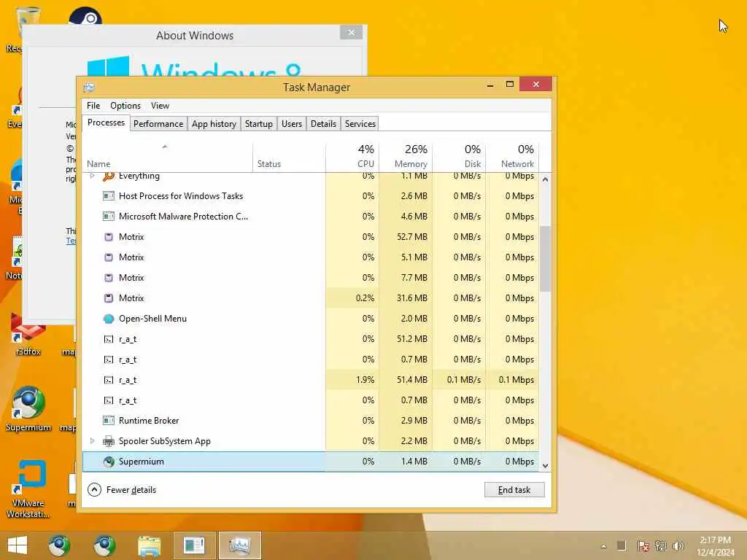Viewport: 747px width, 560px height.
Task: Click the Supermium process icon in list
Action: [x=109, y=462]
